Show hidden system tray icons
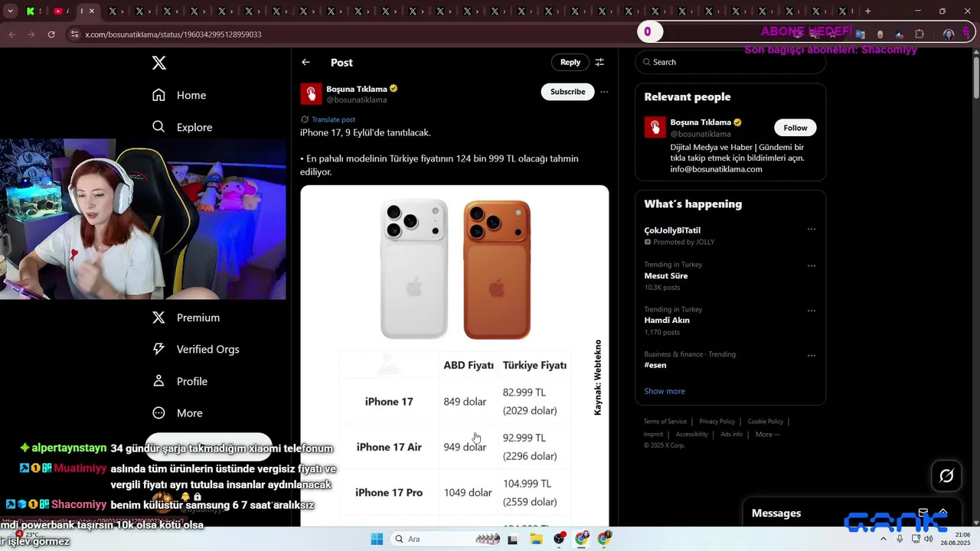This screenshot has width=980, height=551. tap(884, 539)
